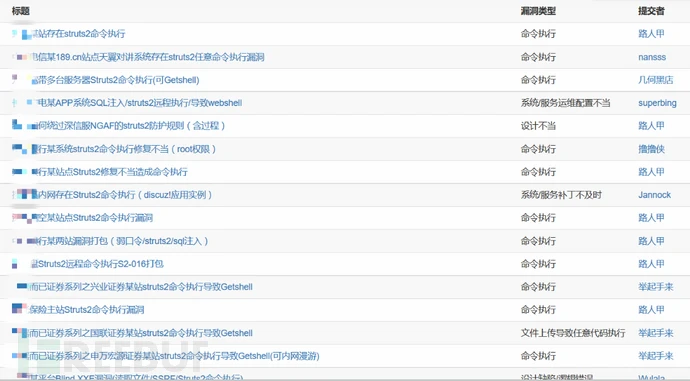690x381 pixels.
Task: View submitter superbing profile
Action: [657, 103]
